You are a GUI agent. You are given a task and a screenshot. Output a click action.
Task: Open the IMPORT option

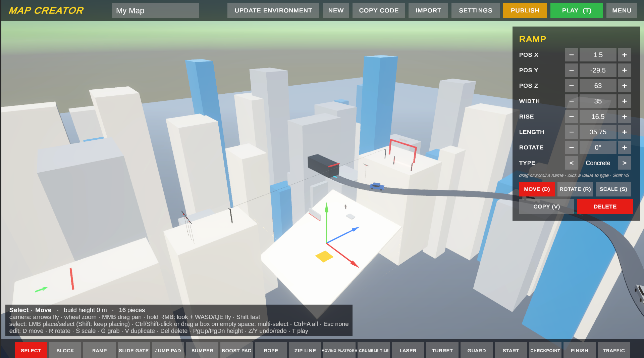pos(428,10)
